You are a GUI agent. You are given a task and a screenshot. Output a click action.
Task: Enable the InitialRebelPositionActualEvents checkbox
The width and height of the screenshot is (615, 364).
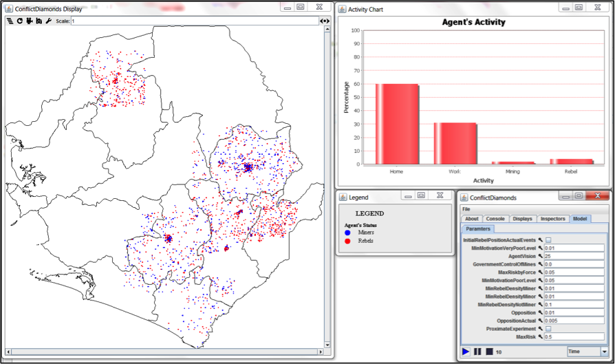click(x=548, y=240)
